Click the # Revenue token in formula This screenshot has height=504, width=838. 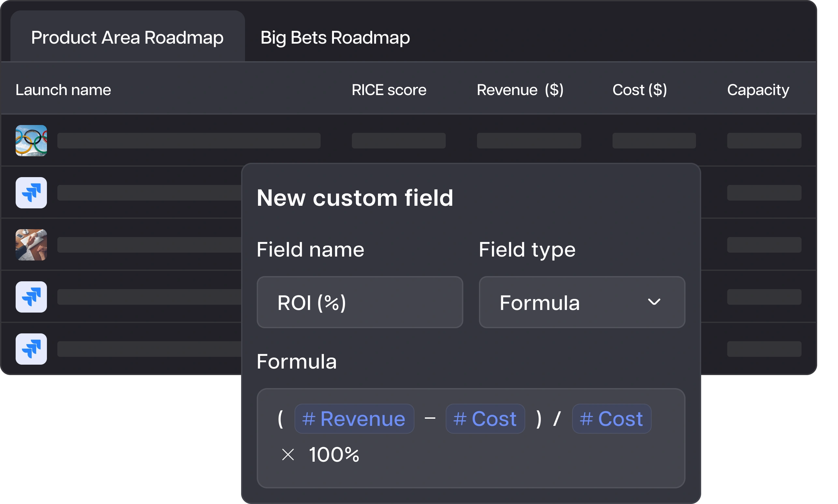pyautogui.click(x=354, y=418)
